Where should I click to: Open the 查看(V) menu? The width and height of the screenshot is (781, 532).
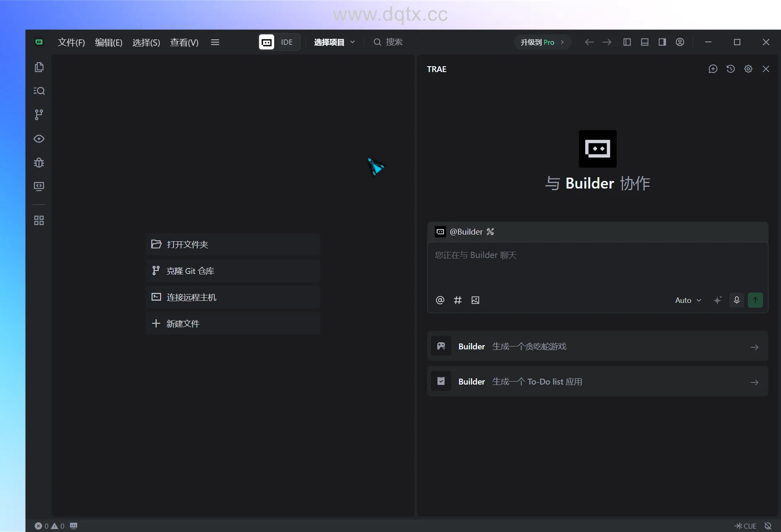pos(184,42)
